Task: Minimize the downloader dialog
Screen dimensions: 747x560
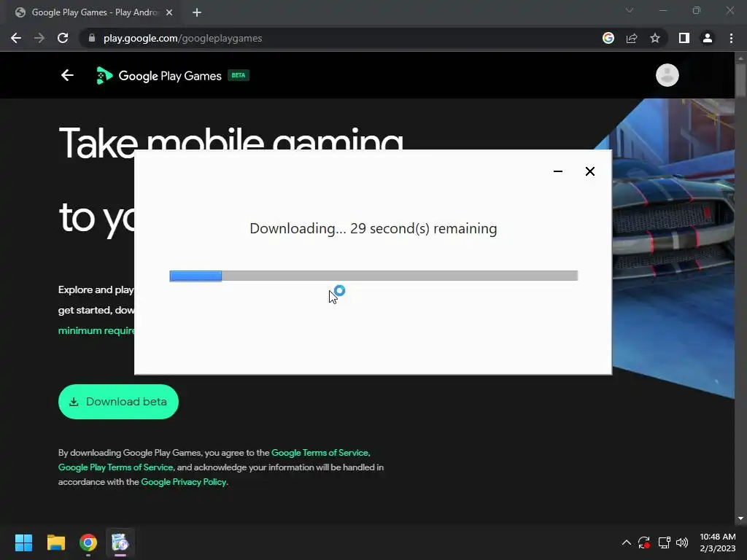Action: 558,171
